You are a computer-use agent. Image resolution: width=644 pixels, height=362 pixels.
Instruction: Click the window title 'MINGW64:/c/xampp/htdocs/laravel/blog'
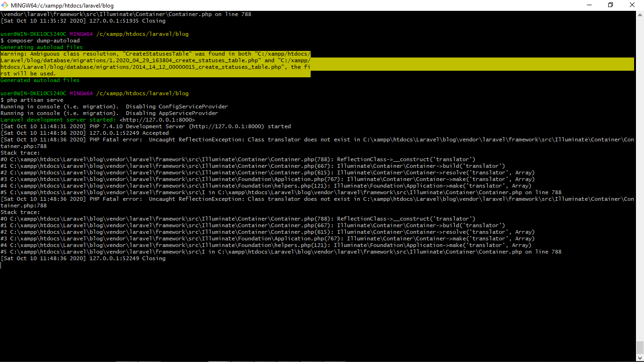[x=62, y=5]
